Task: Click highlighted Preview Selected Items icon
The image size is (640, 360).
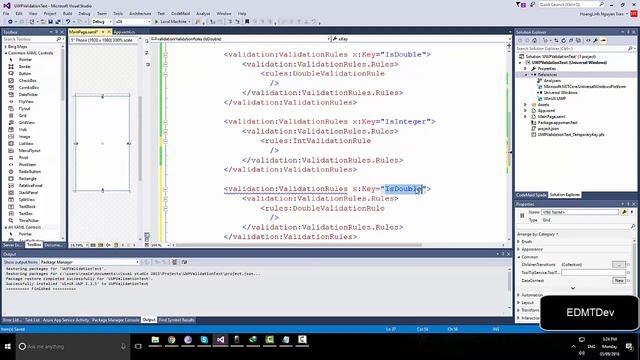Action: click(x=603, y=40)
